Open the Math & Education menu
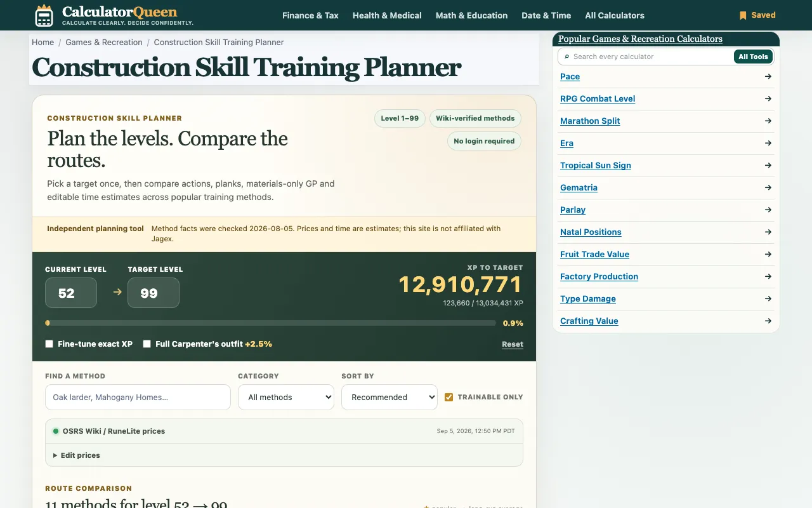The width and height of the screenshot is (812, 508). click(471, 15)
